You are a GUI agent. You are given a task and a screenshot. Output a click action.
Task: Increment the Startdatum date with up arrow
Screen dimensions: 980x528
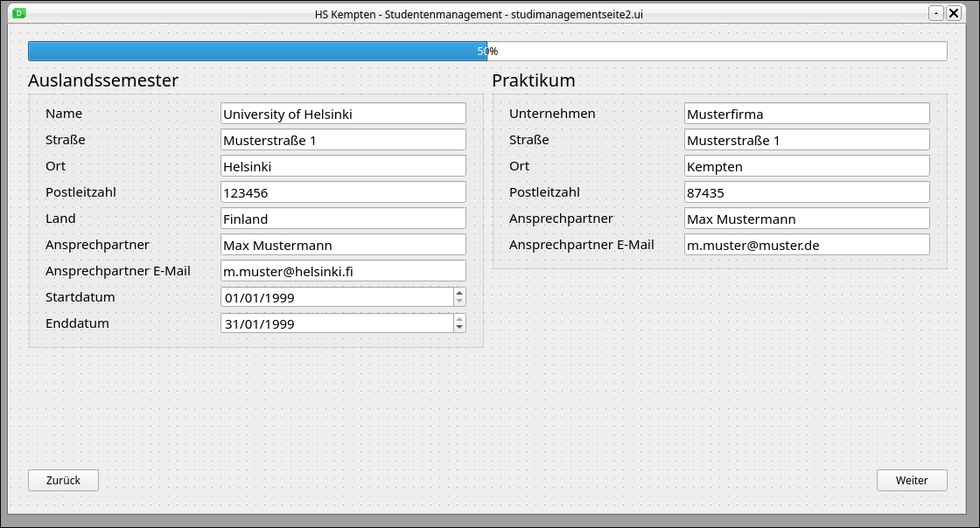click(459, 293)
